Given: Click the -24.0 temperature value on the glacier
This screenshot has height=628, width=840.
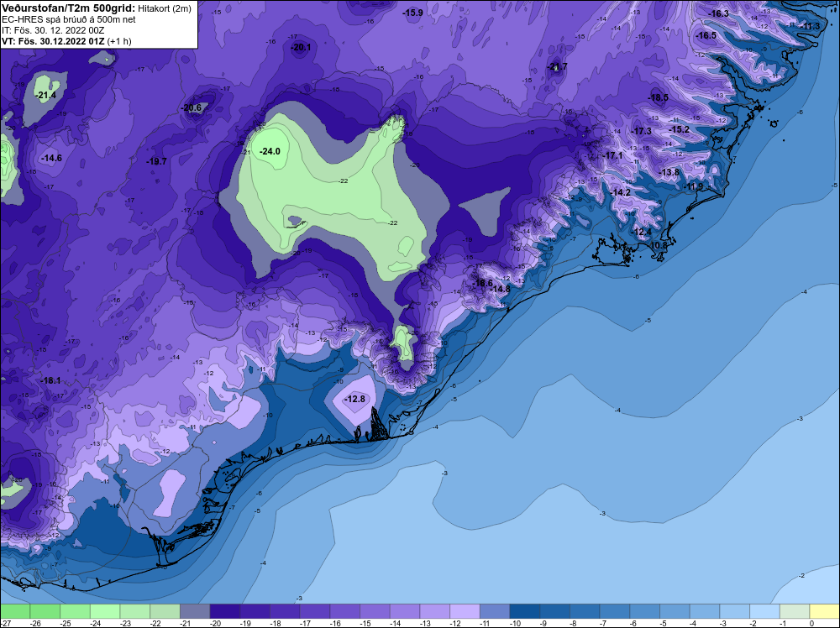Looking at the screenshot, I should coord(270,151).
